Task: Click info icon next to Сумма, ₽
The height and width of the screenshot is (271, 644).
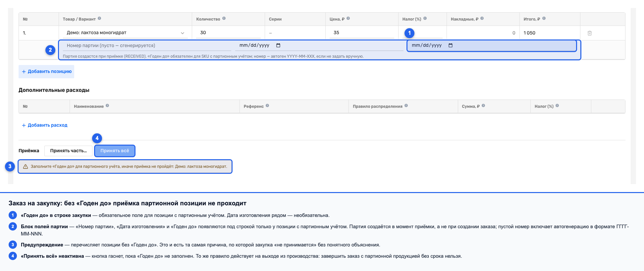Action: tap(483, 106)
